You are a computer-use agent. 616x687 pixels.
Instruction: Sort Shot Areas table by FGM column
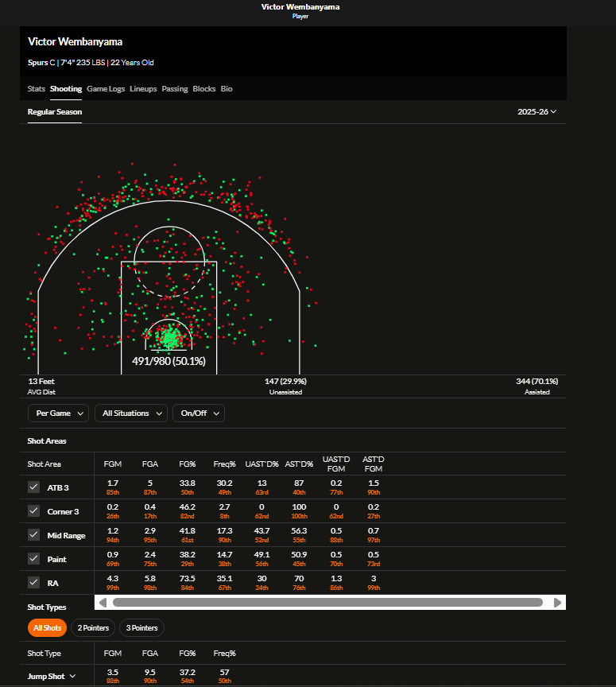(113, 464)
